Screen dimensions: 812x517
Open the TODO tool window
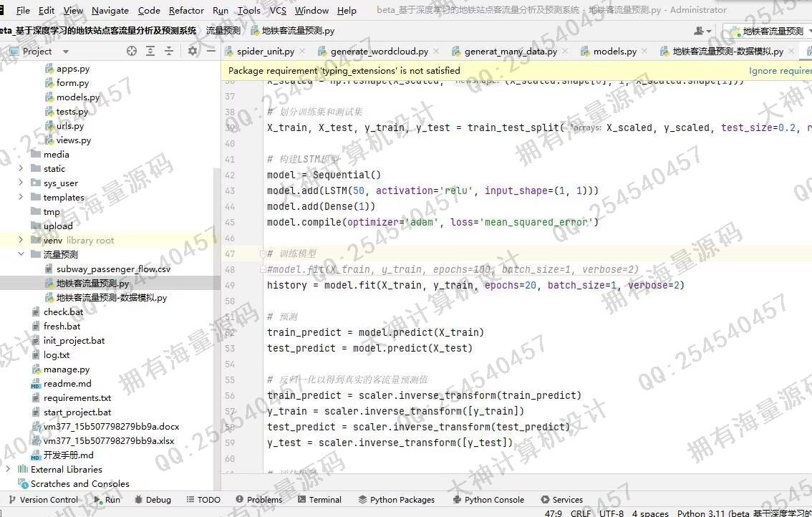coord(203,499)
